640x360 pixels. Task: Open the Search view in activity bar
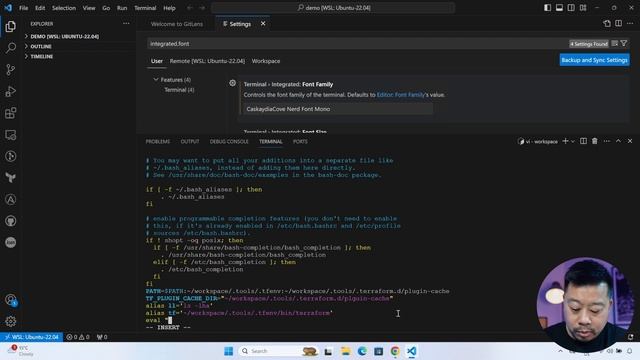tap(11, 48)
